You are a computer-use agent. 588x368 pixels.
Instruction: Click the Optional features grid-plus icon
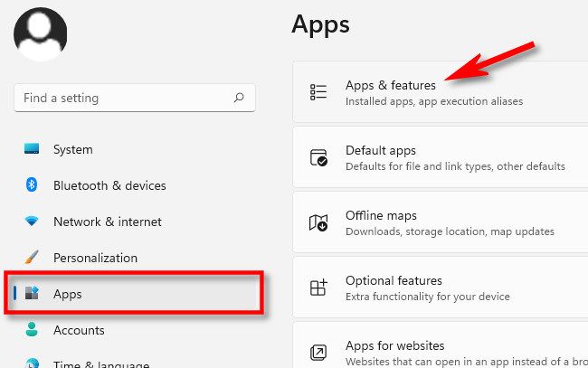(318, 288)
